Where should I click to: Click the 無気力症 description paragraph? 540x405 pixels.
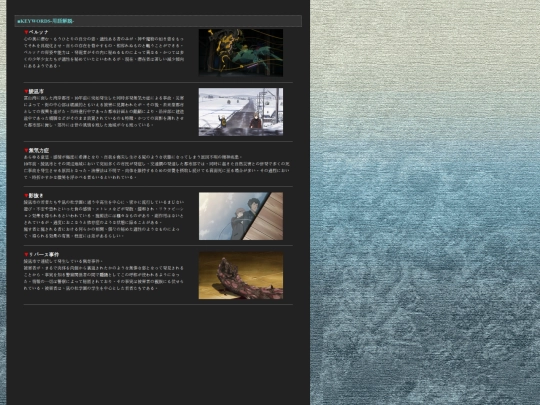pyautogui.click(x=157, y=167)
